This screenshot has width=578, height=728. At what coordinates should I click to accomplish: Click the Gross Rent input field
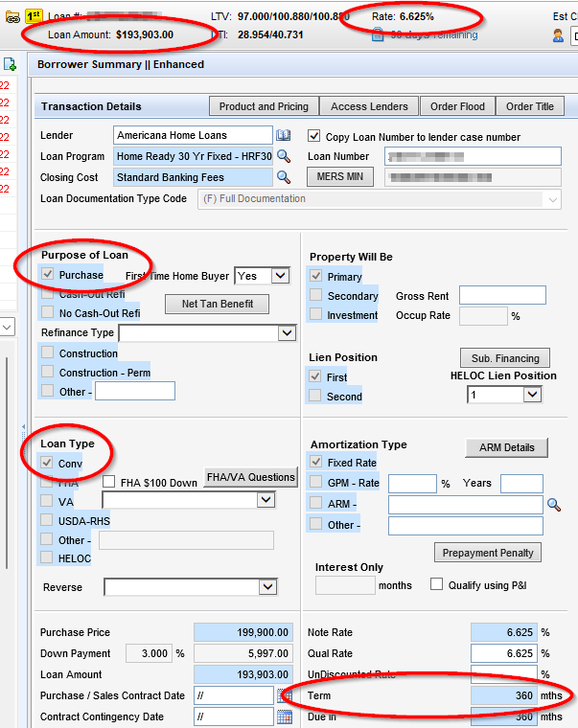click(501, 295)
